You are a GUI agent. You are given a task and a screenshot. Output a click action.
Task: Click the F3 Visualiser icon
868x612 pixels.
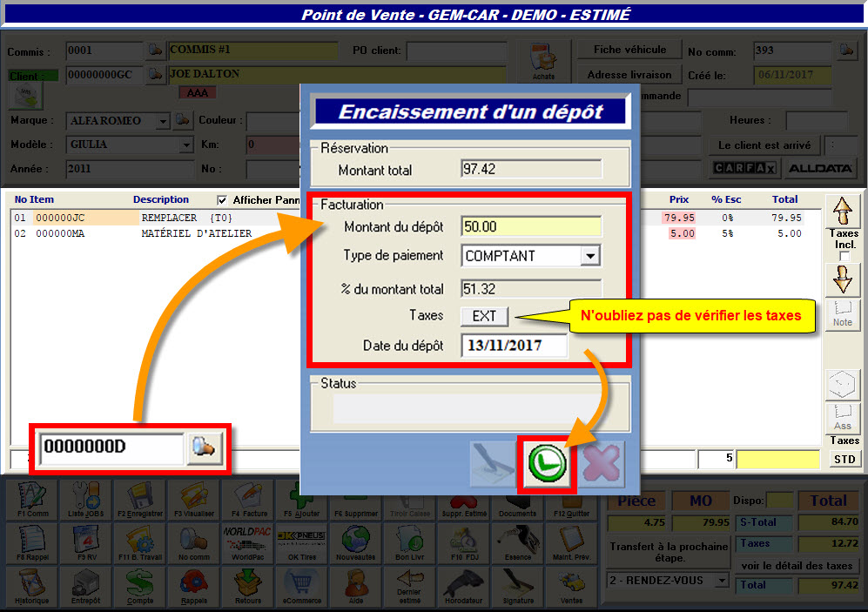(x=194, y=499)
